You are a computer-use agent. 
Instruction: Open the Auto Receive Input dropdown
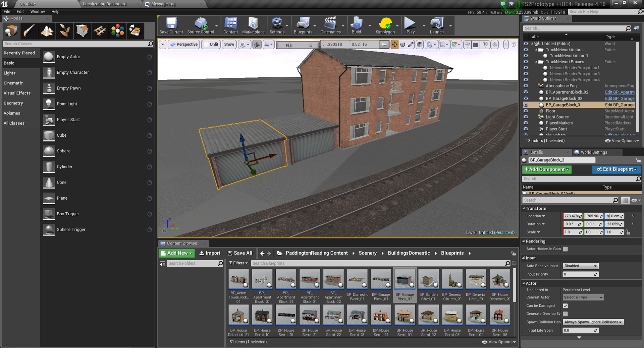(x=580, y=266)
